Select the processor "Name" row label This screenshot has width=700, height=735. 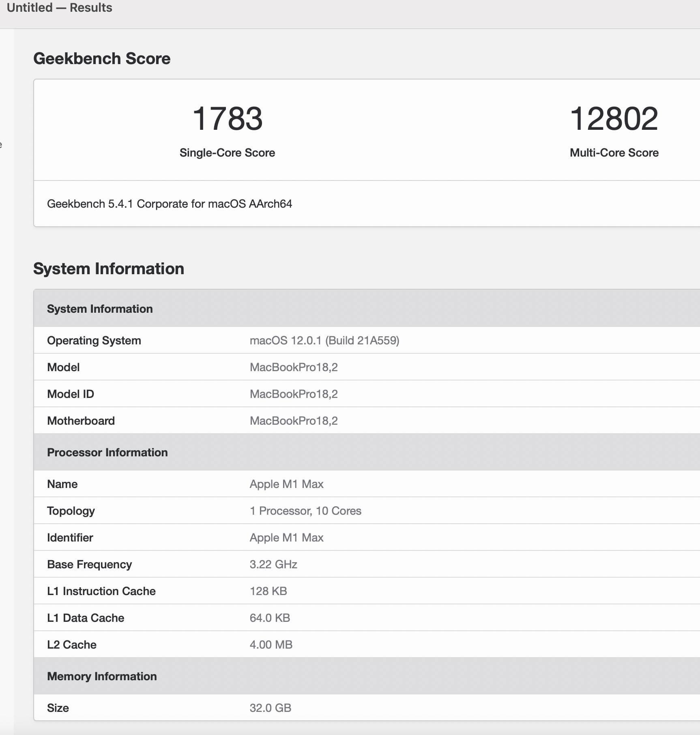click(62, 484)
